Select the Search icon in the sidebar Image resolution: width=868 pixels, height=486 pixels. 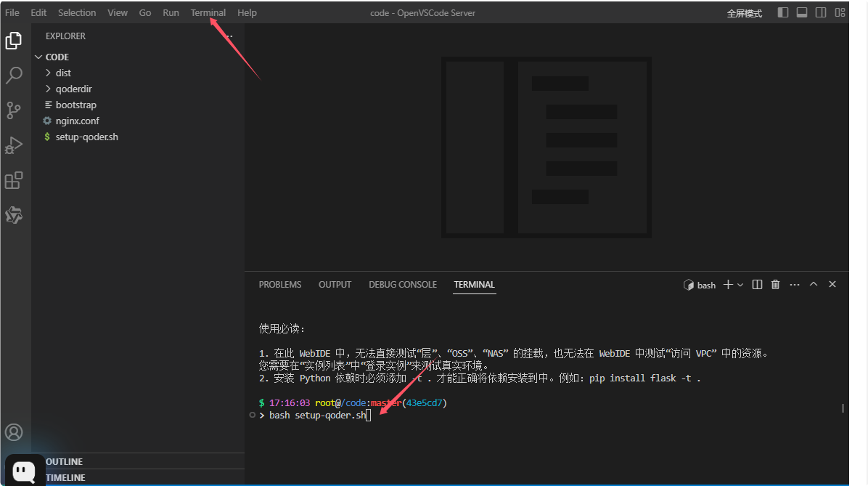tap(13, 75)
